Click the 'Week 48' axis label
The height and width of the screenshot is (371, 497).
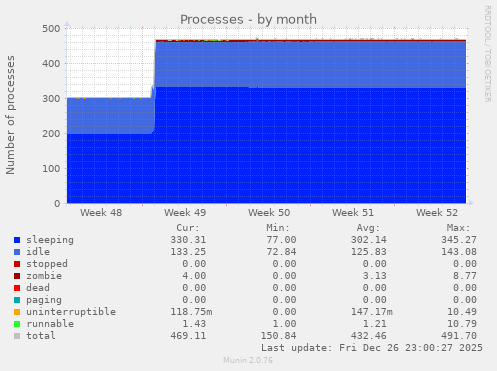pyautogui.click(x=101, y=213)
